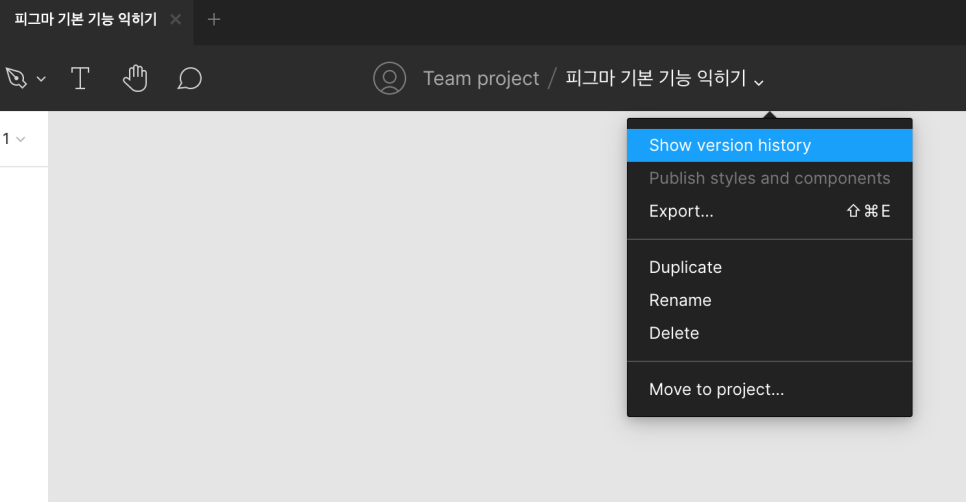Choose Export... from the menu
Viewport: 966px width, 502px height.
click(x=769, y=211)
